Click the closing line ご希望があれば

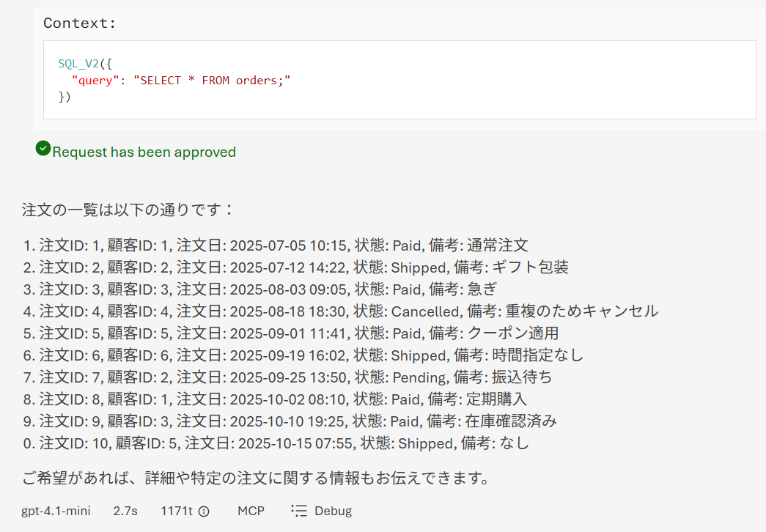pos(256,478)
